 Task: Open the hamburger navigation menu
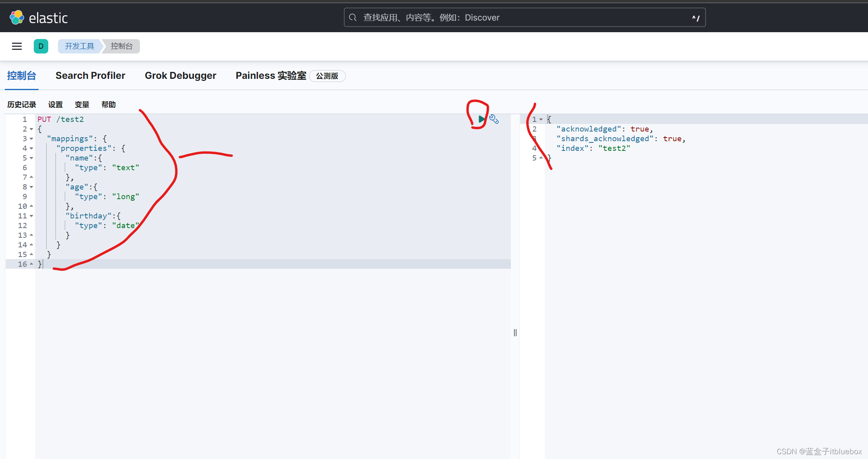[17, 46]
